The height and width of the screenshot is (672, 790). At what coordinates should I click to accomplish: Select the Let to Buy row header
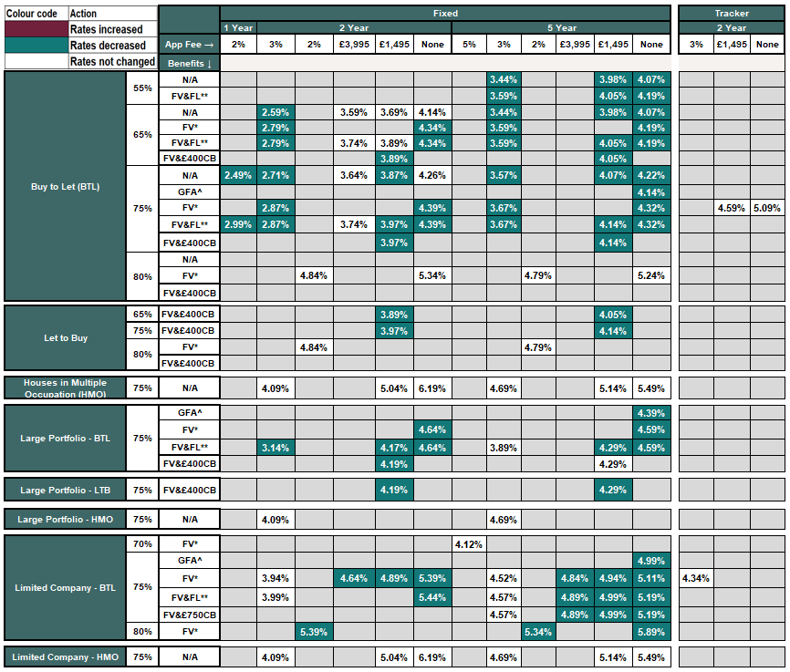pos(65,337)
